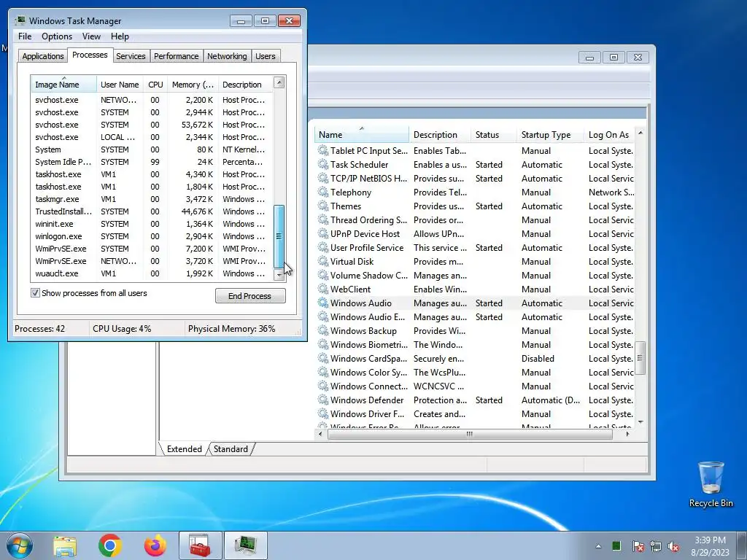This screenshot has height=560, width=747.
Task: Click the gear icon for Windows Backup
Action: pyautogui.click(x=323, y=330)
